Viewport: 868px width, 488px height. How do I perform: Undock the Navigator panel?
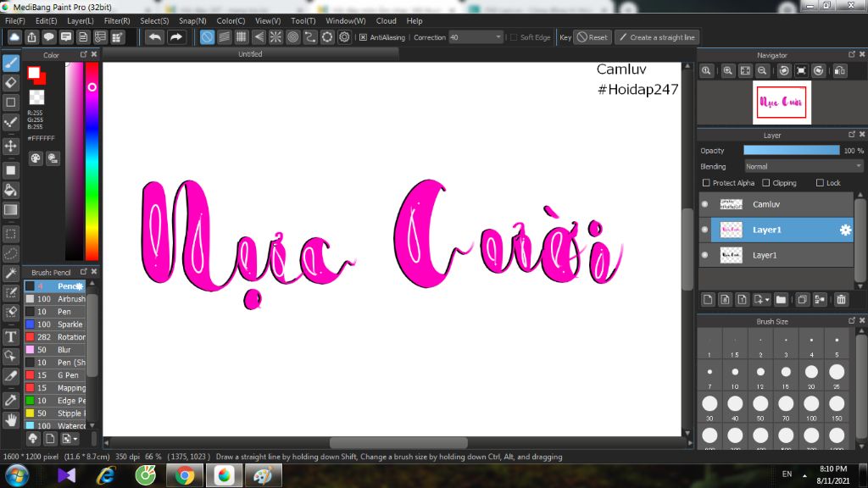coord(852,54)
